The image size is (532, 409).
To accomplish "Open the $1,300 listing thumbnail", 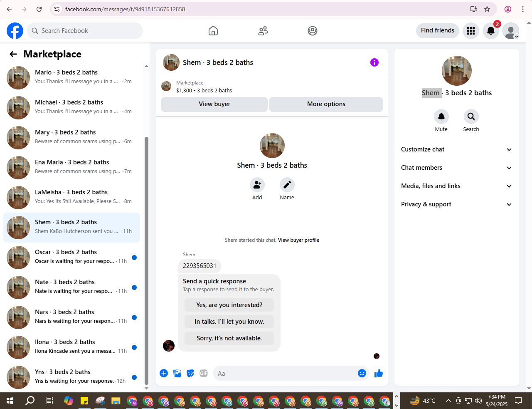I will [x=166, y=86].
